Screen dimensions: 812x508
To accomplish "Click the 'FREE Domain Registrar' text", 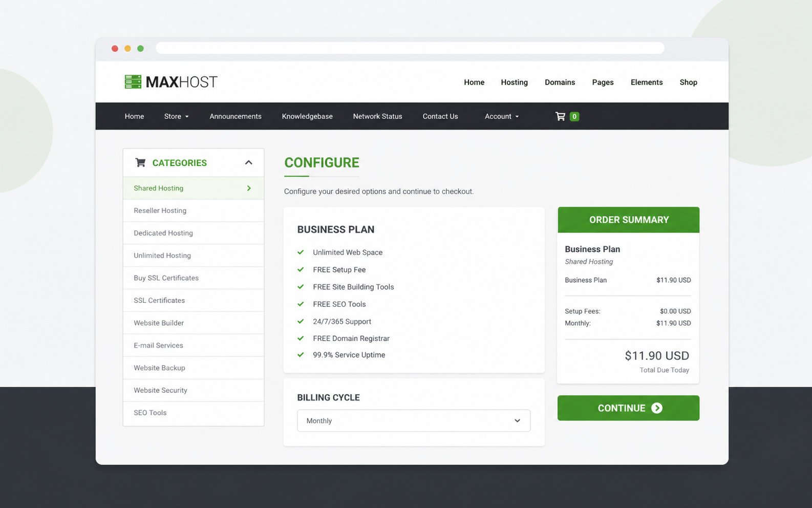I will click(x=351, y=338).
